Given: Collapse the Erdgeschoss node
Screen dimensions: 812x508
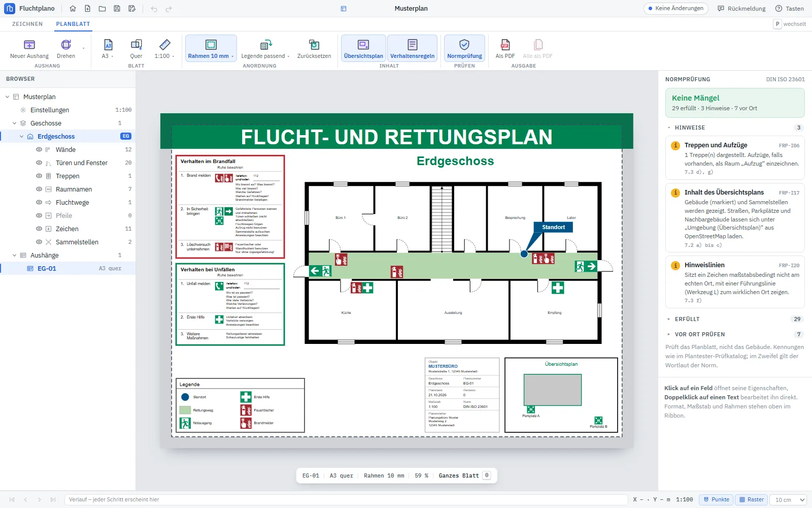Looking at the screenshot, I should coord(21,137).
